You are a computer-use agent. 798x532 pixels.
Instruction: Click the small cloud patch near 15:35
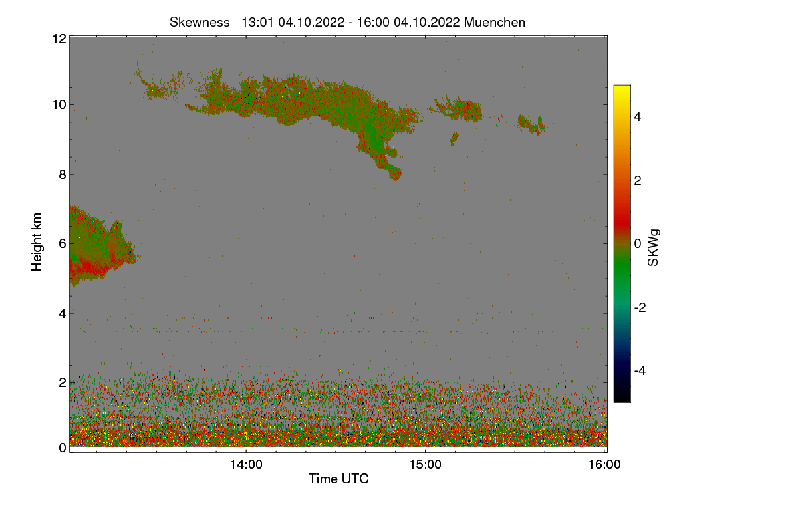pyautogui.click(x=531, y=124)
